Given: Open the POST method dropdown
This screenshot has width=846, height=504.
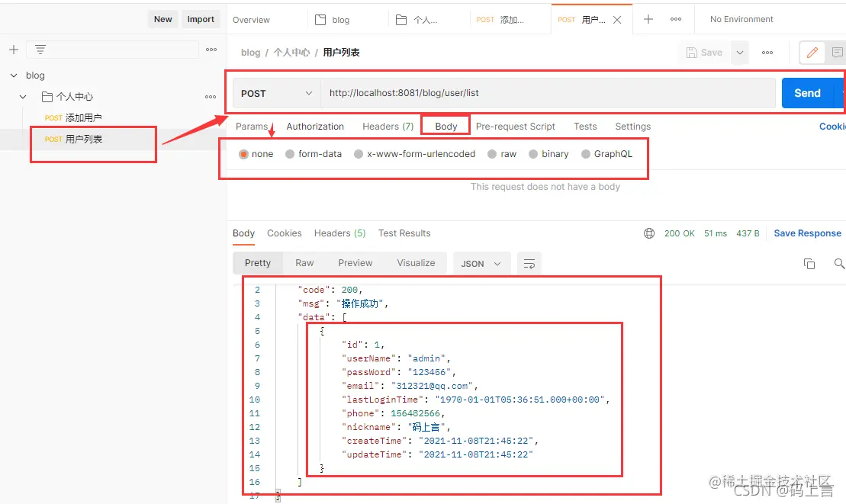Looking at the screenshot, I should [276, 93].
